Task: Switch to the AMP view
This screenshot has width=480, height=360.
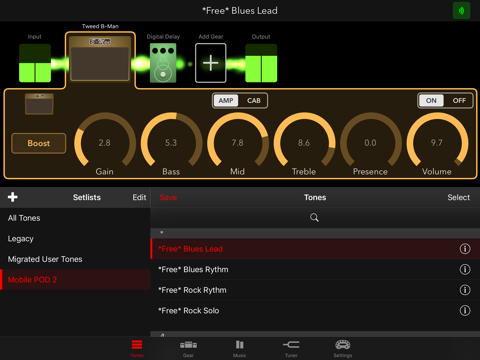Action: [226, 101]
